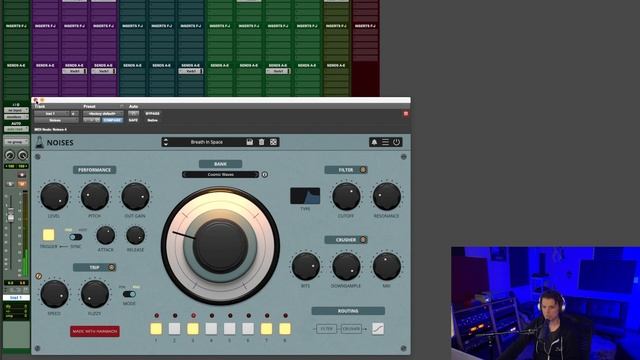Click the Noises power icon

click(x=396, y=142)
